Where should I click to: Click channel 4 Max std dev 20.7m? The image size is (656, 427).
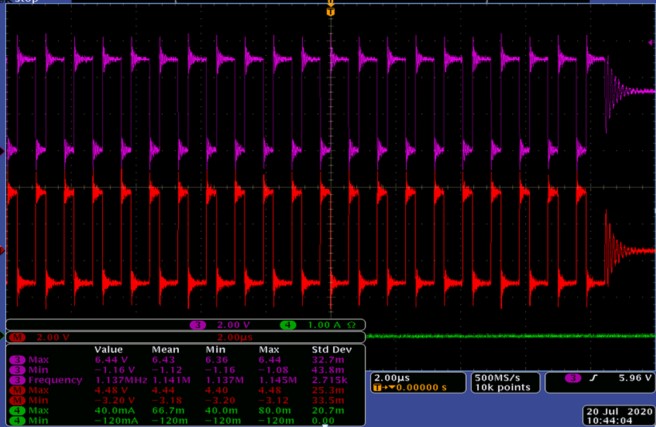click(x=328, y=411)
